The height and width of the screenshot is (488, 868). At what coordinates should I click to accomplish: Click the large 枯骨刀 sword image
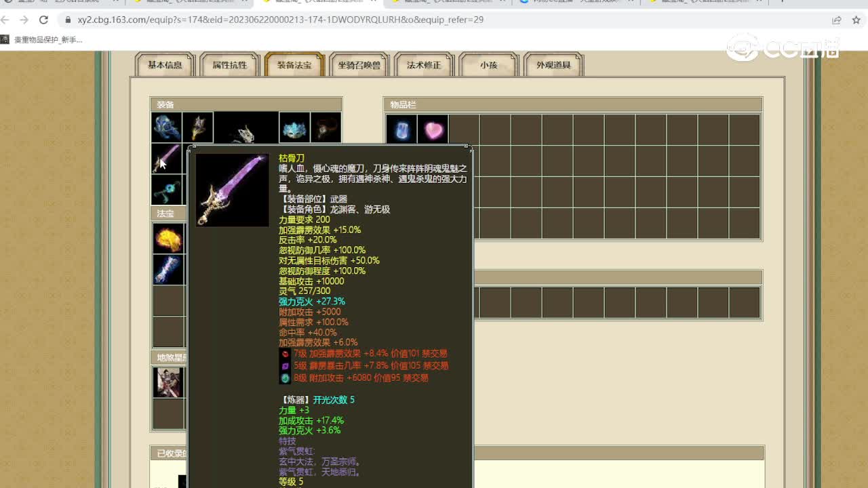233,190
